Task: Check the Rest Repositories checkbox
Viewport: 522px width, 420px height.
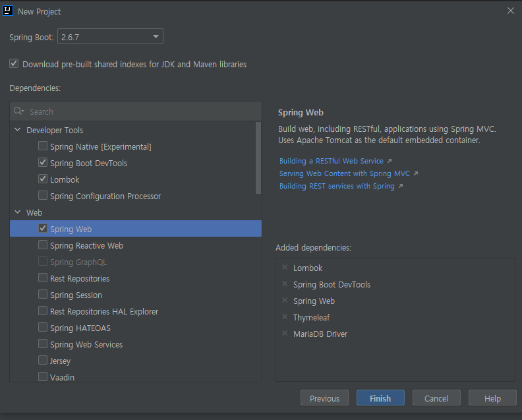Action: point(43,278)
